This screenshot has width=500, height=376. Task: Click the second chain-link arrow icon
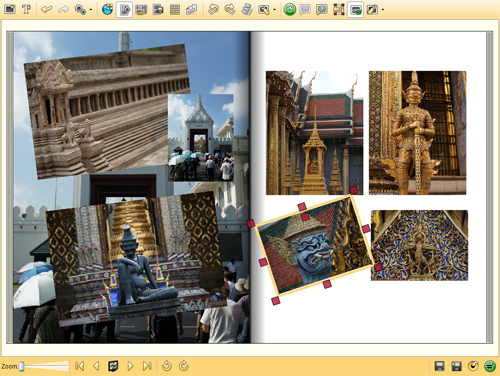230,9
